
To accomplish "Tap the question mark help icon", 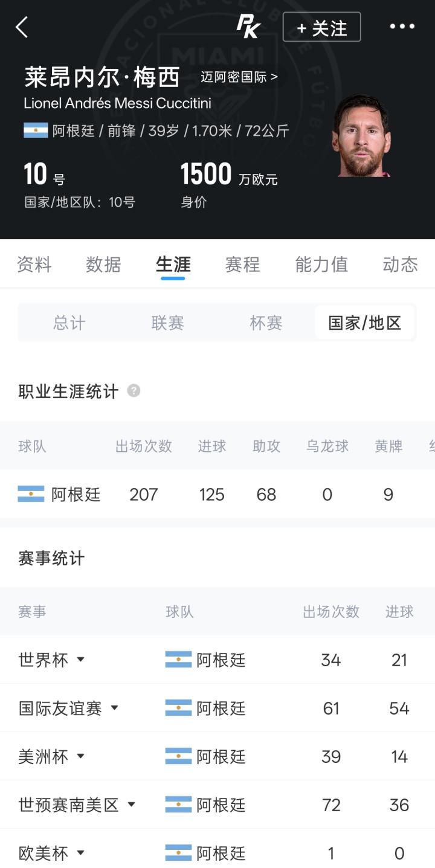I will (134, 391).
